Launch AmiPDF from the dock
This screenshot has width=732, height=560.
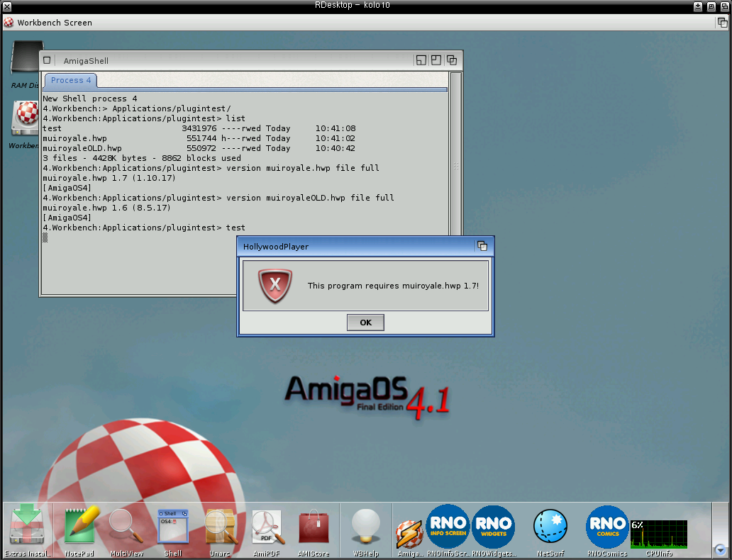266,527
